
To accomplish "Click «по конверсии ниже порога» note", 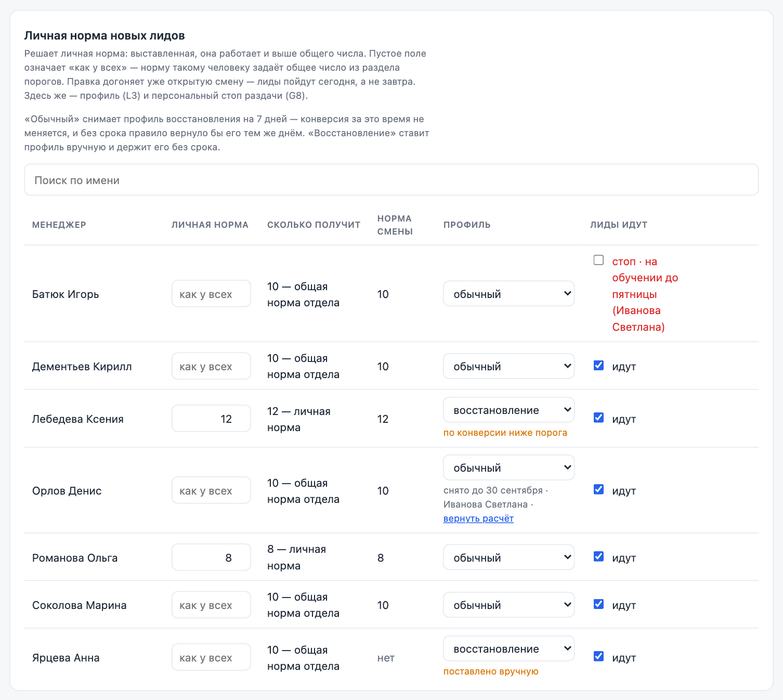I will point(505,433).
